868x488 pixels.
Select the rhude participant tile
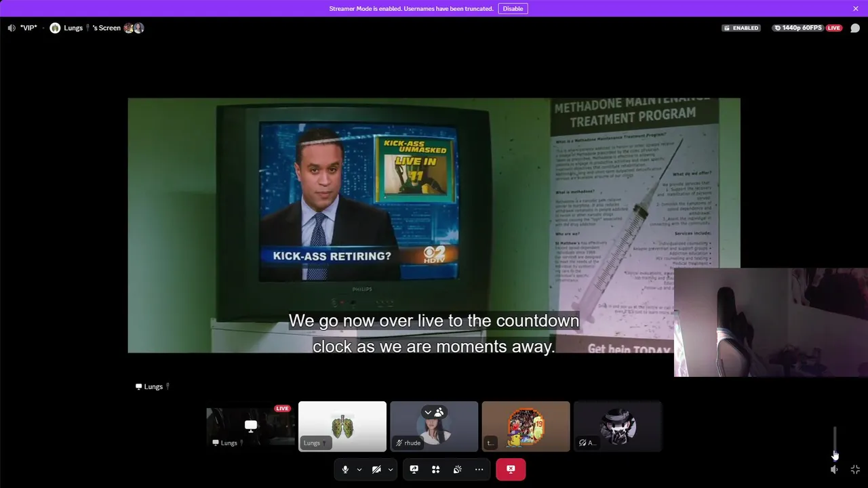click(x=434, y=426)
